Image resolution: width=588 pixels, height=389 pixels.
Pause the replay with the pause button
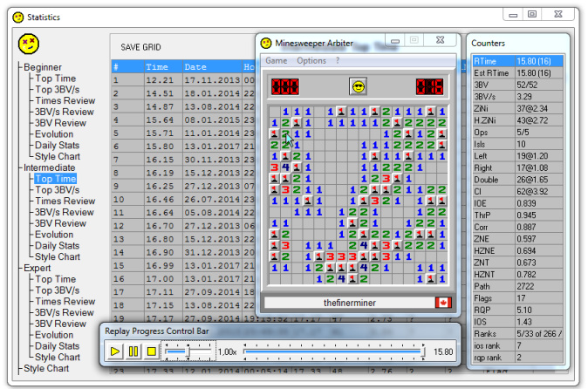coord(133,351)
